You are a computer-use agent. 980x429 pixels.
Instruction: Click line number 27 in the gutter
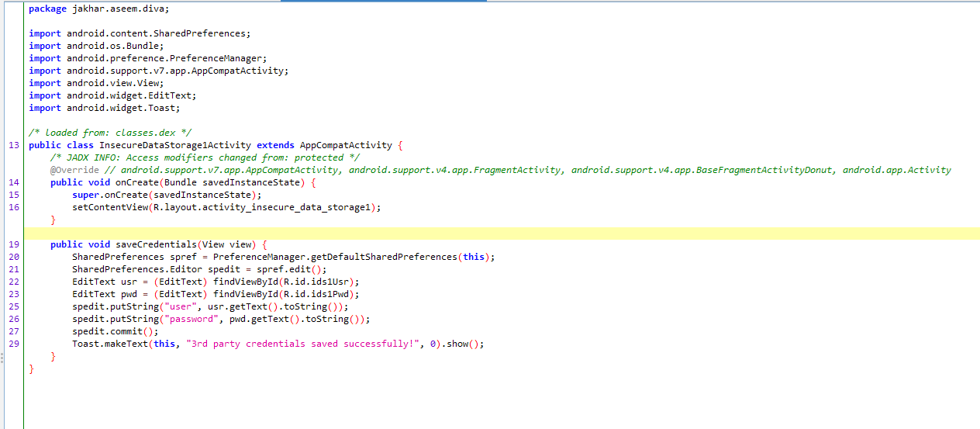pos(15,331)
